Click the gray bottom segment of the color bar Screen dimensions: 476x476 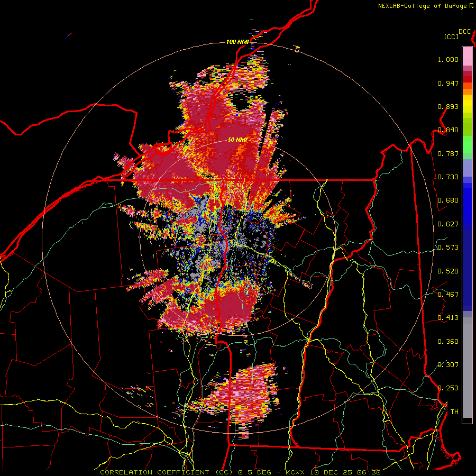pyautogui.click(x=467, y=368)
